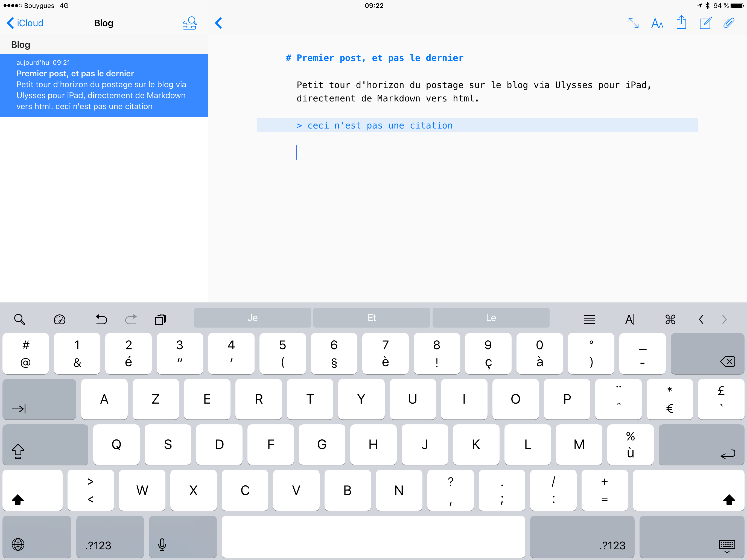Screen dimensions: 747x560
Task: Tap the magnifier search icon above keyboard
Action: [x=20, y=319]
